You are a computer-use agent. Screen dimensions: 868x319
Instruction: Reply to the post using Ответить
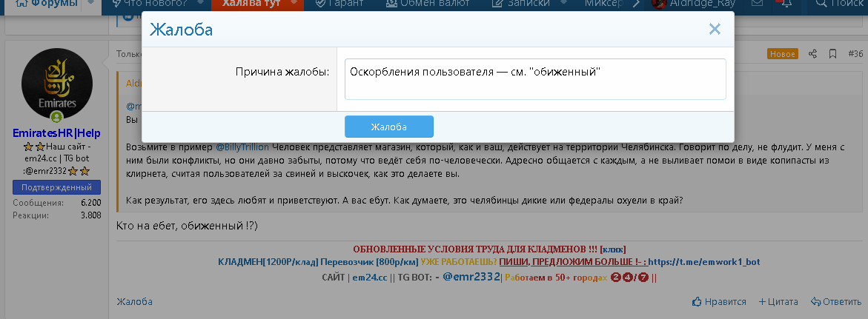836,302
